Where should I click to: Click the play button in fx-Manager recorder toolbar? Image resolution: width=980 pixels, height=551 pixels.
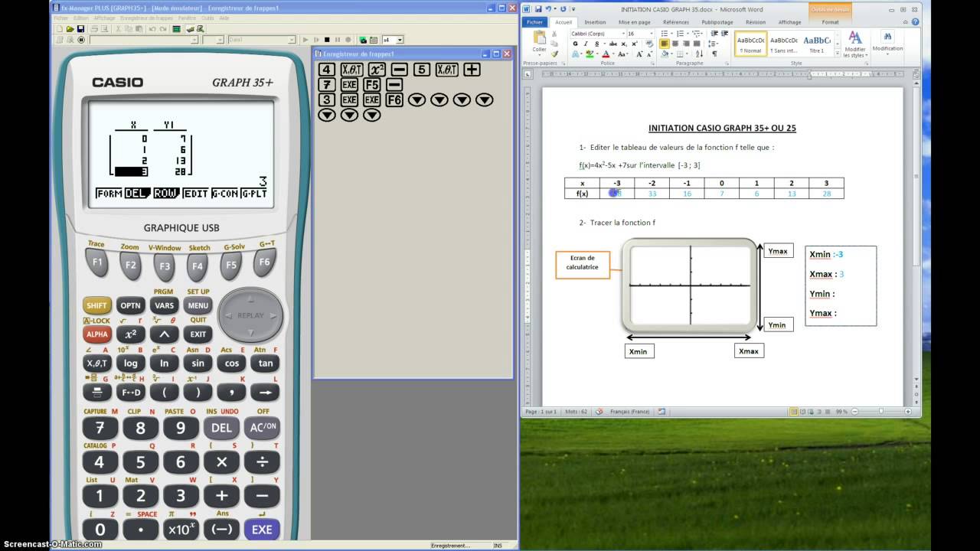[305, 40]
